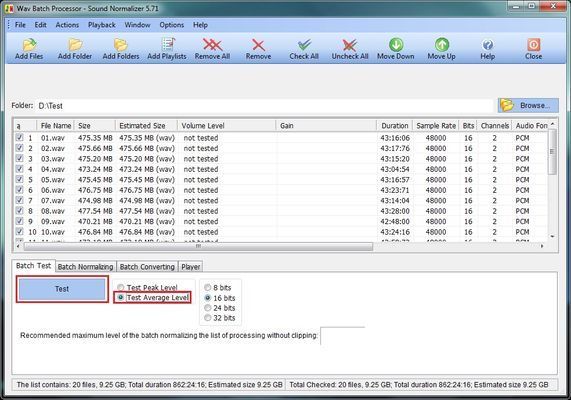Viewport: 571px width, 400px height.
Task: Select the 04.wav file row
Action: tap(280, 169)
